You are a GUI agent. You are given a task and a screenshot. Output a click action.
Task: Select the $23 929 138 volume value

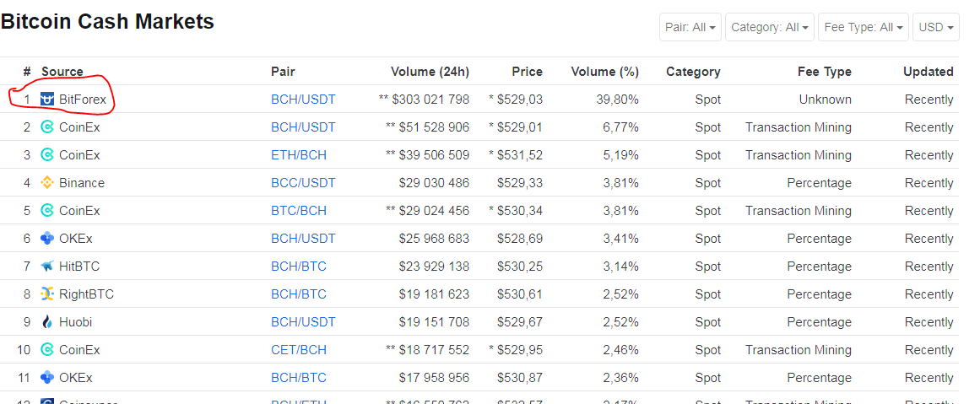[x=435, y=266]
